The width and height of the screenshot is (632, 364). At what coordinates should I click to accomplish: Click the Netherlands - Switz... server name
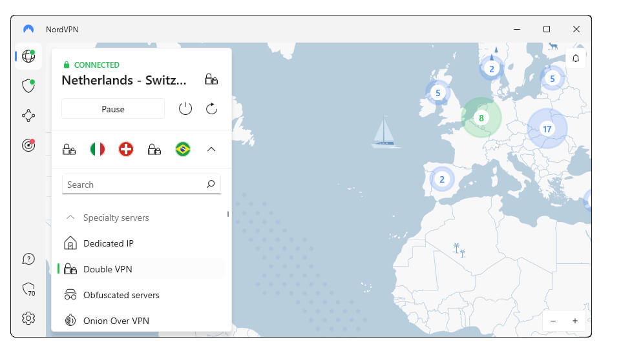click(x=124, y=80)
